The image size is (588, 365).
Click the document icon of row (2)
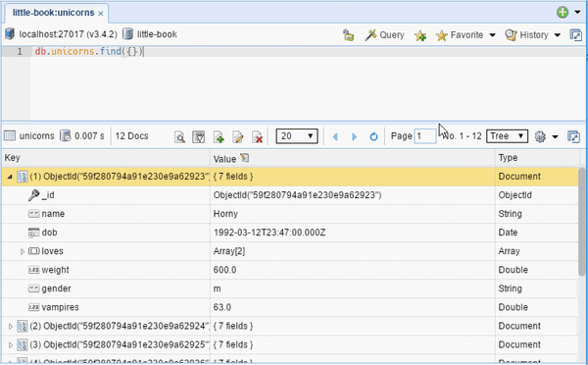coord(23,326)
